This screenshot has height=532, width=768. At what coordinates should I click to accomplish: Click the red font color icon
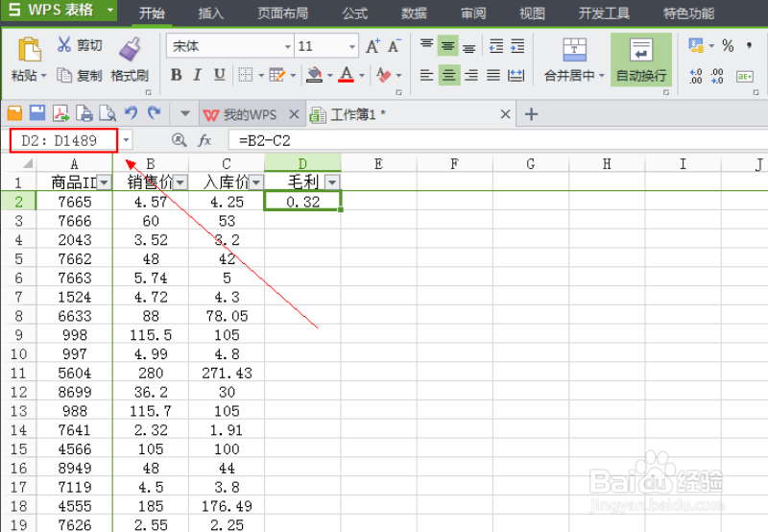(347, 75)
